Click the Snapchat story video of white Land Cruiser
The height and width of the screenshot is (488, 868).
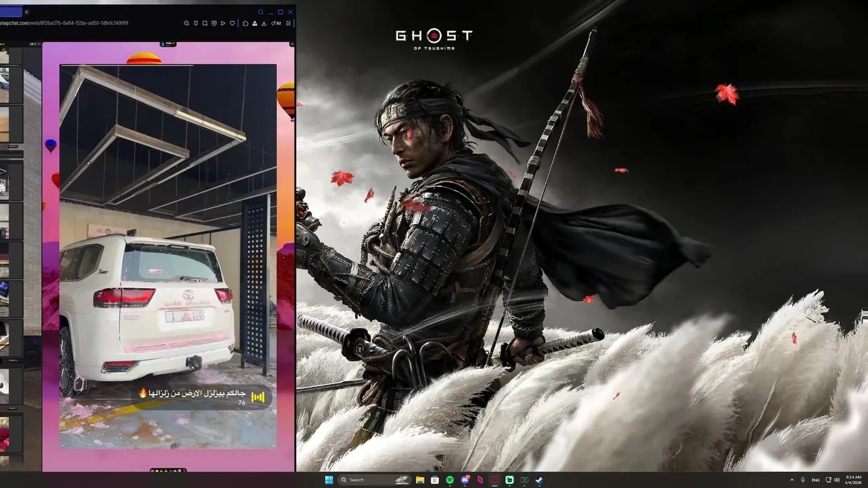(x=167, y=256)
